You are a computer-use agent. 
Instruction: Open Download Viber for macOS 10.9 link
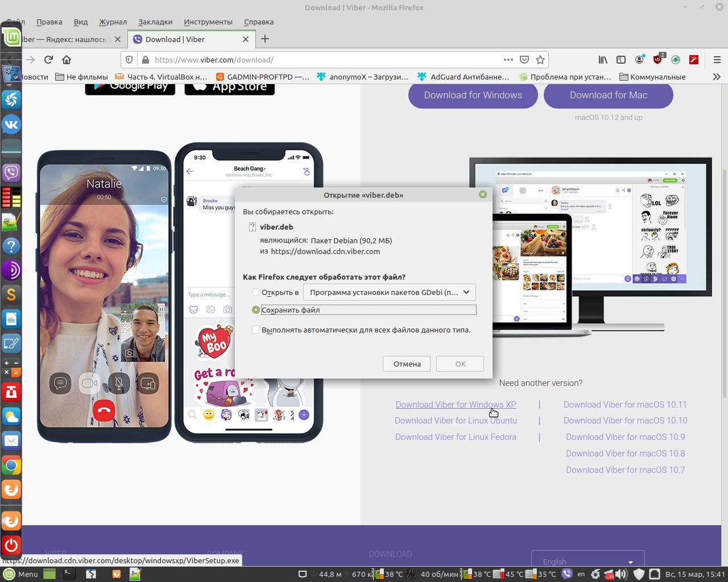pyautogui.click(x=625, y=437)
